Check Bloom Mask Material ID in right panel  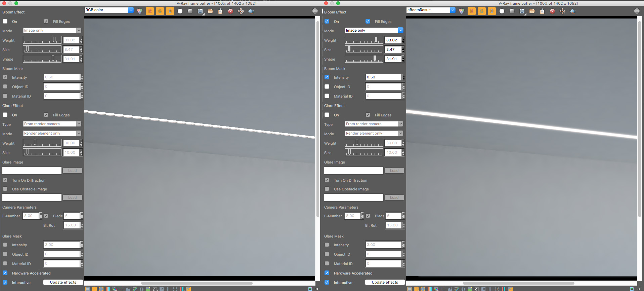[327, 96]
